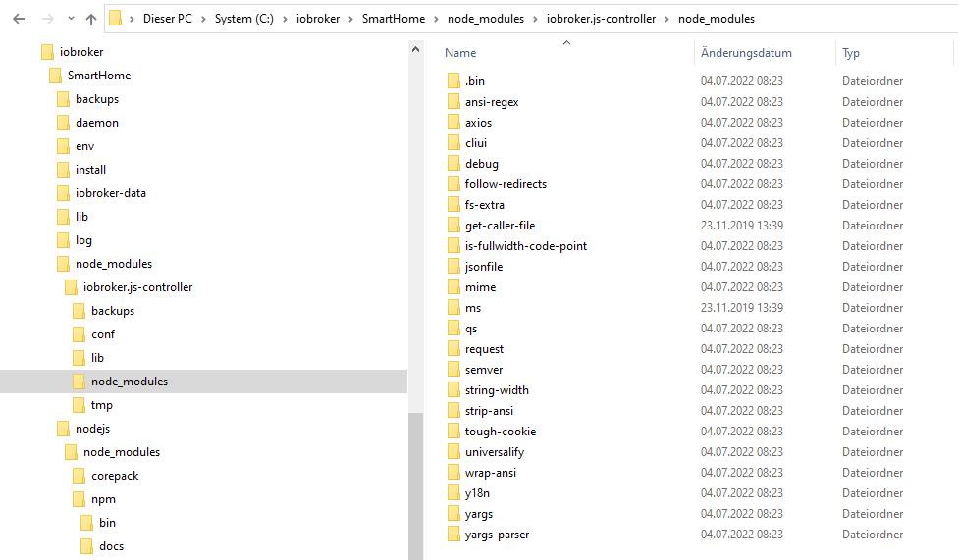Select the request folder icon
The height and width of the screenshot is (560, 958).
pos(453,349)
